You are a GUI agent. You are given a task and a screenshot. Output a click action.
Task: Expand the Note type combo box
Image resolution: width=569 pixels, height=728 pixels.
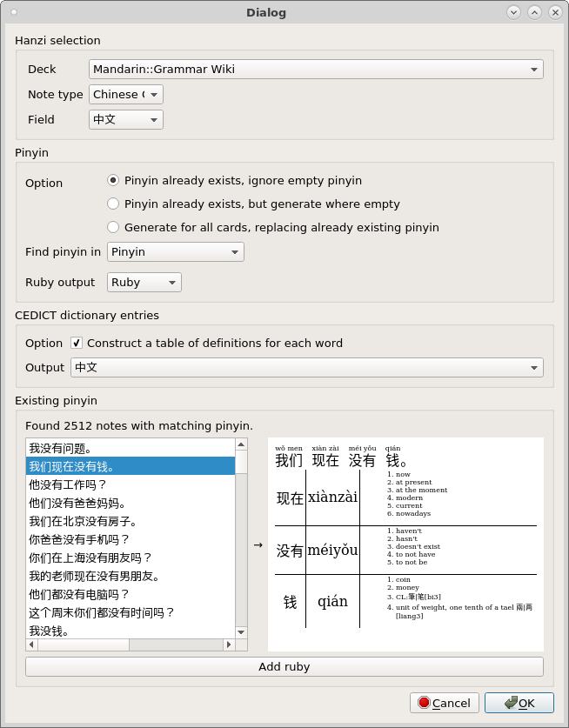(125, 95)
